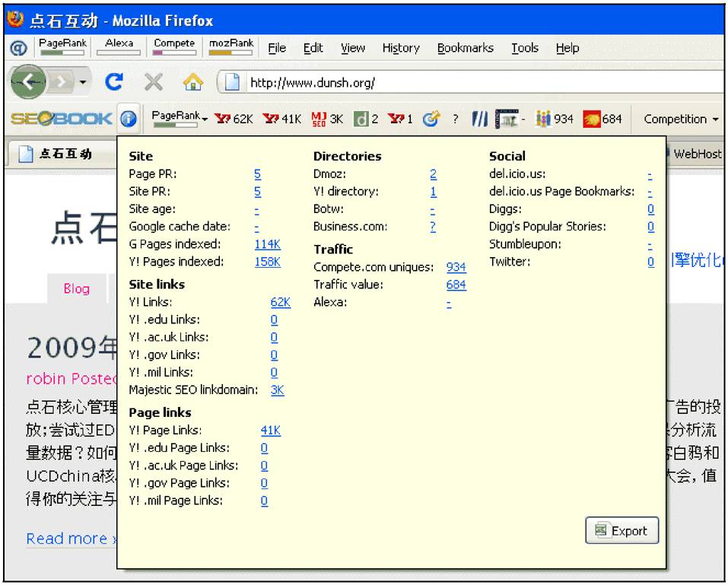Viewport: 728px width, 585px height.
Task: Click the G Pages indexed 114K link
Action: (x=268, y=244)
